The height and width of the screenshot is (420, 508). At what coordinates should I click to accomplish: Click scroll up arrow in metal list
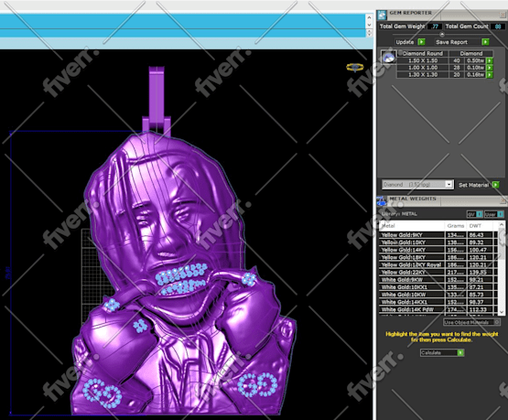502,224
